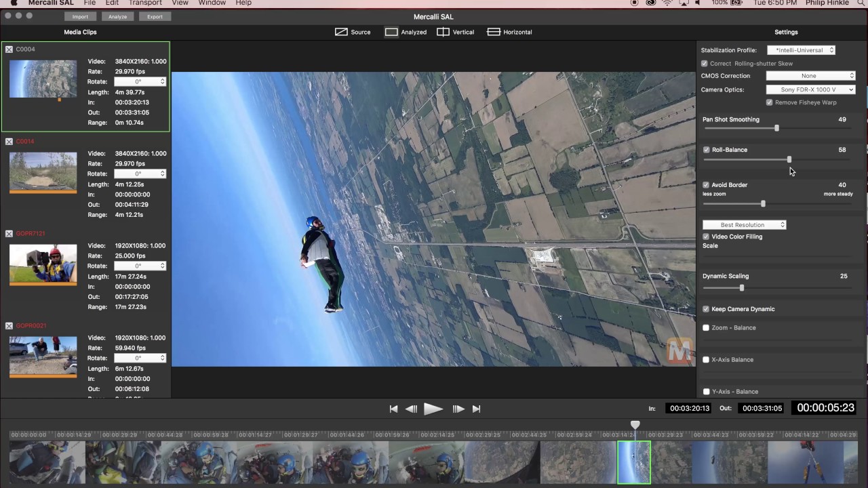Open Rotate dropdown for clip C0004
Screen dimensions: 868x488
pyautogui.click(x=140, y=81)
